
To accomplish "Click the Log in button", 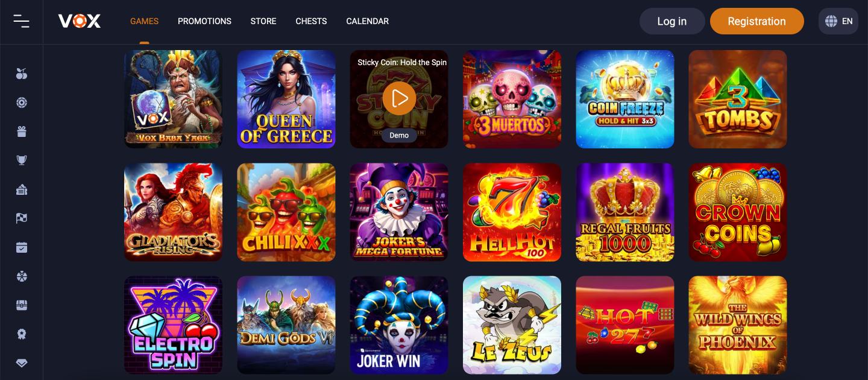I will (x=672, y=21).
